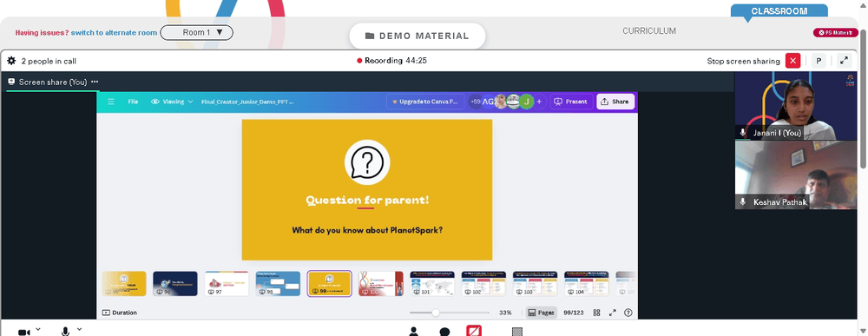The image size is (868, 336).
Task: Expand the camera options chevron
Action: pyautogui.click(x=38, y=329)
